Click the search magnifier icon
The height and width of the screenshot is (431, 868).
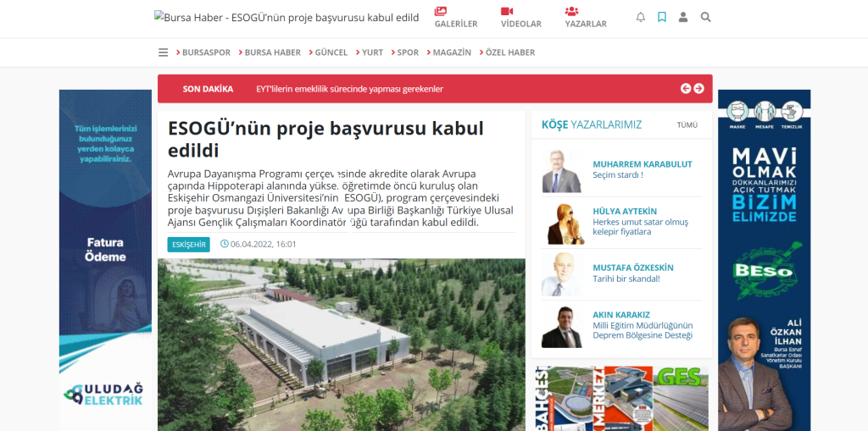pos(705,17)
